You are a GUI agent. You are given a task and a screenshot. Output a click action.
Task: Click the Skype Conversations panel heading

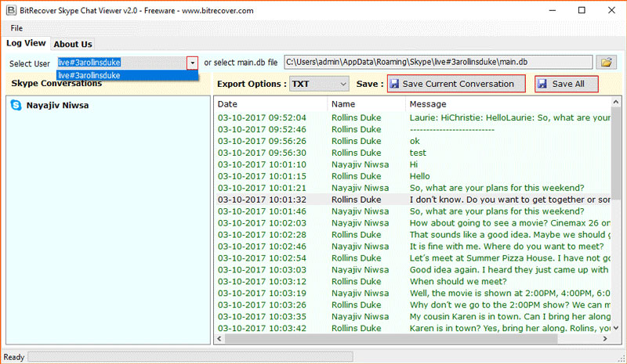(x=56, y=84)
